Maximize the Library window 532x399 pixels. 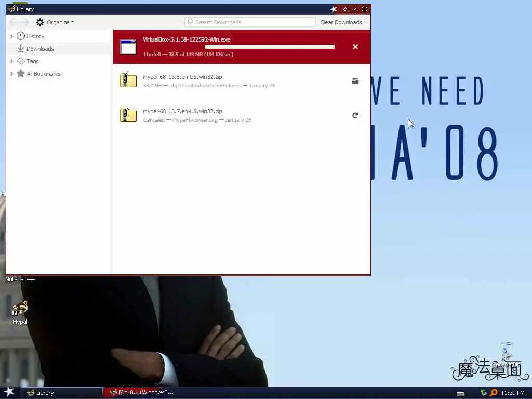(x=355, y=9)
